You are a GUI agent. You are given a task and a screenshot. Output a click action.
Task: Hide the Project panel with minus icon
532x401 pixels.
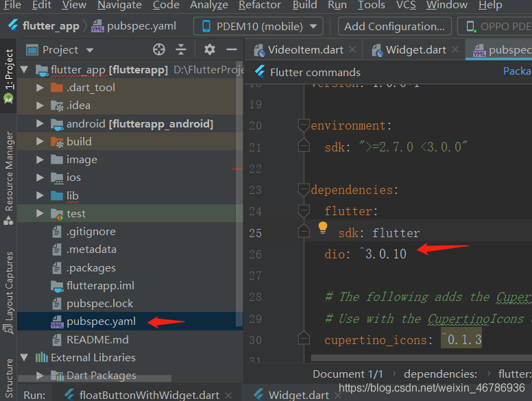[x=232, y=49]
